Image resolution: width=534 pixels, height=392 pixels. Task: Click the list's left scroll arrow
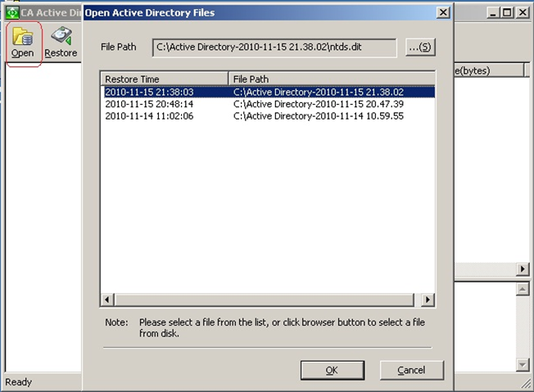tap(107, 300)
